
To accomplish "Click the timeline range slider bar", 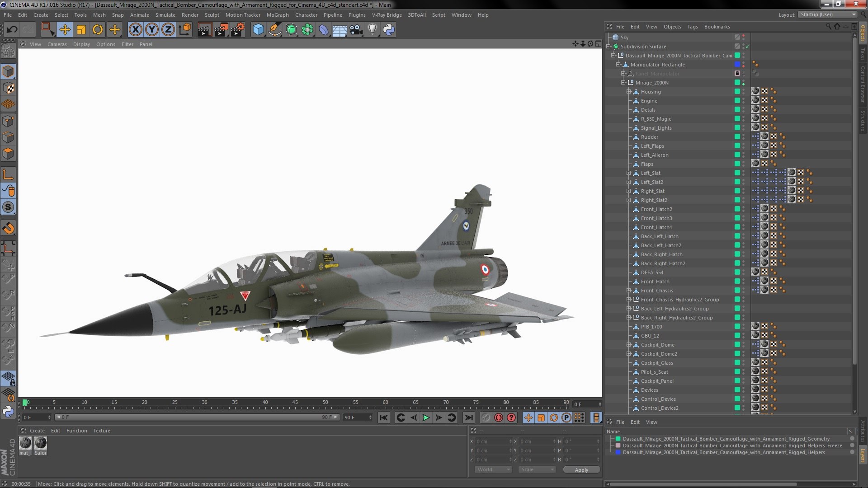I will point(197,417).
